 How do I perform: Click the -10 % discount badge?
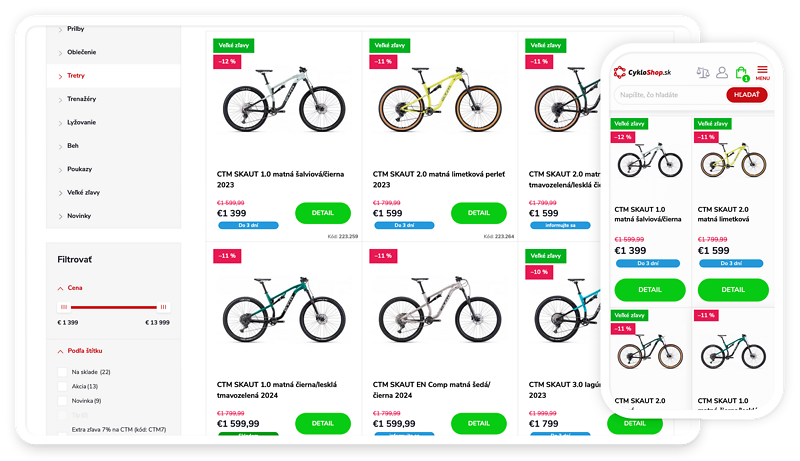[538, 272]
